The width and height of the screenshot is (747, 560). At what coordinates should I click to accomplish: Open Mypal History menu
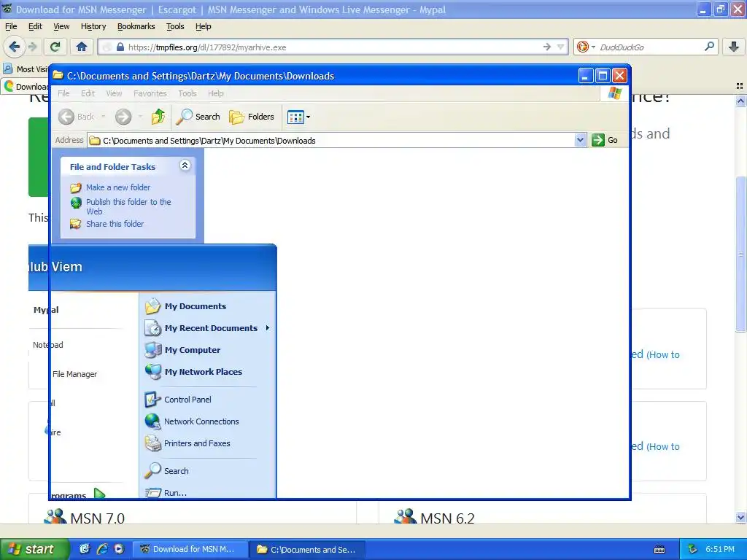[x=93, y=27]
